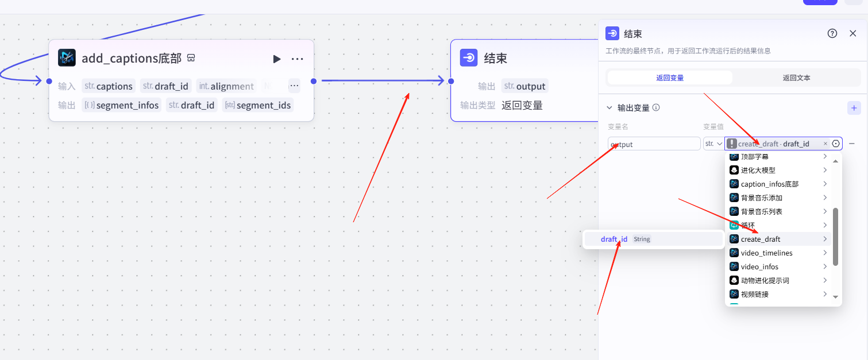Switch to 返回变量 mode
Viewport: 868px width, 360px height.
click(670, 78)
